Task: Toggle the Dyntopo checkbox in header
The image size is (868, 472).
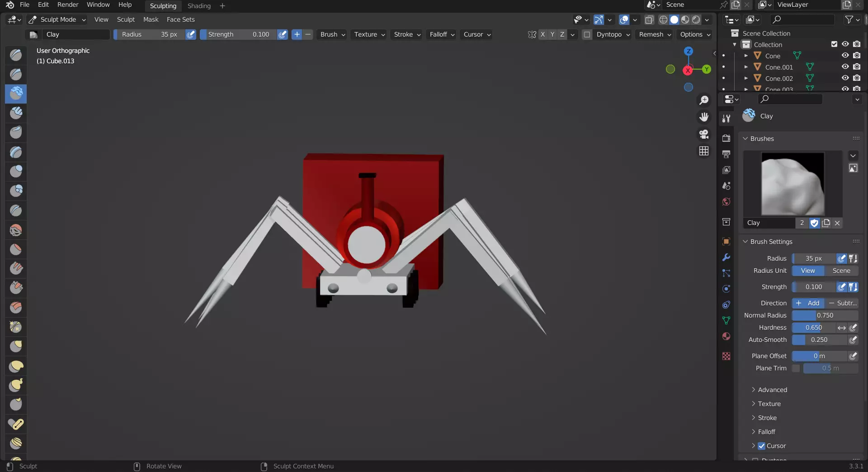Action: pos(587,35)
